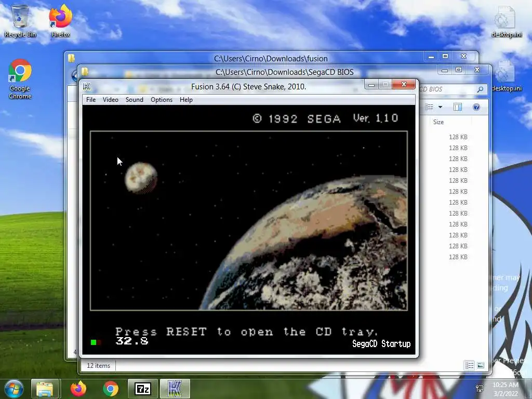Select the Firefox desktop shortcut

pos(60,21)
